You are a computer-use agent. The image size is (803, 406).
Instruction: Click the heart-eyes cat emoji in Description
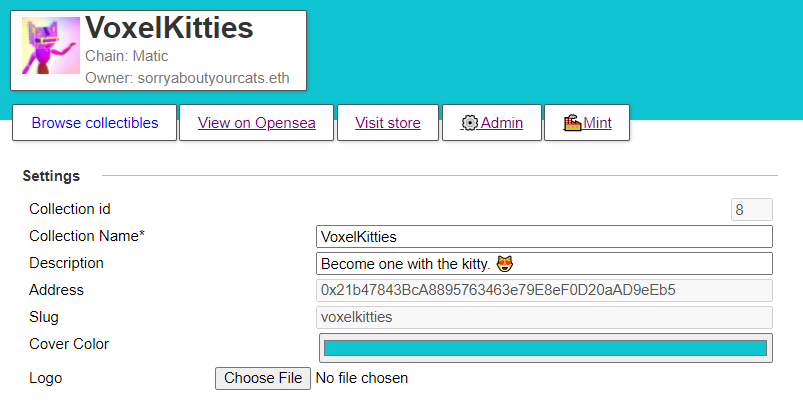point(504,264)
